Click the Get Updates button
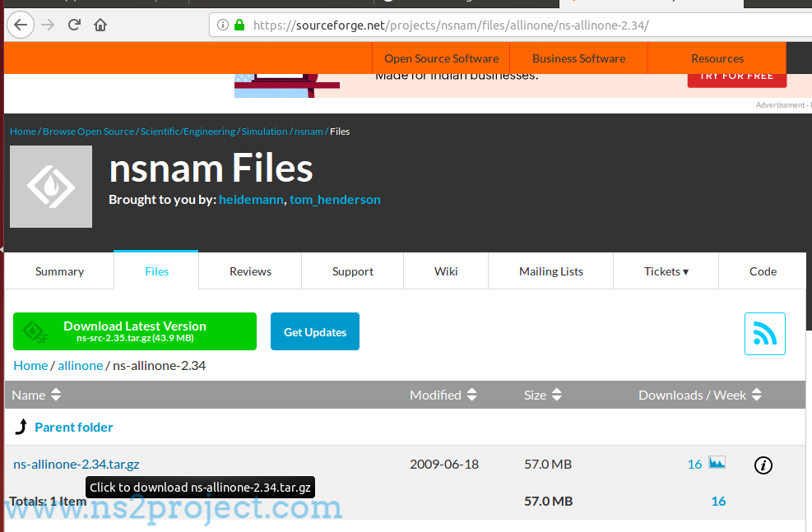 [x=315, y=331]
